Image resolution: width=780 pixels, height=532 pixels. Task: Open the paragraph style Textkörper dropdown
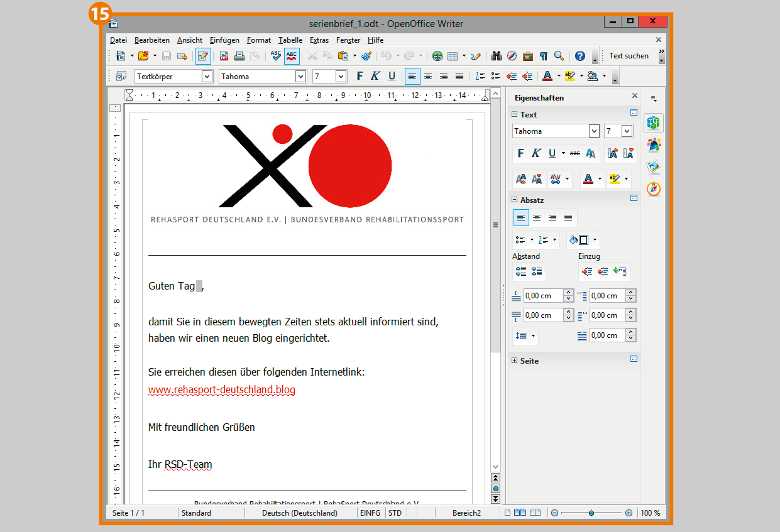(x=207, y=76)
